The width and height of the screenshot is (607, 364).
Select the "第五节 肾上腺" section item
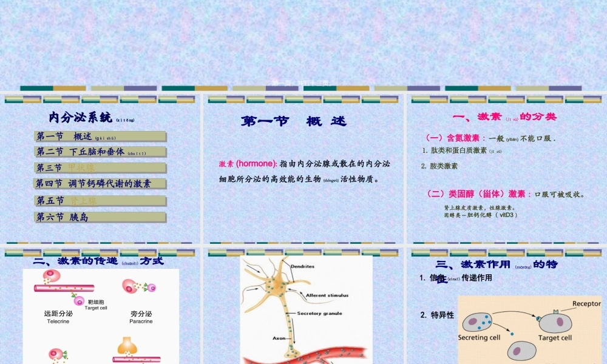(100, 200)
